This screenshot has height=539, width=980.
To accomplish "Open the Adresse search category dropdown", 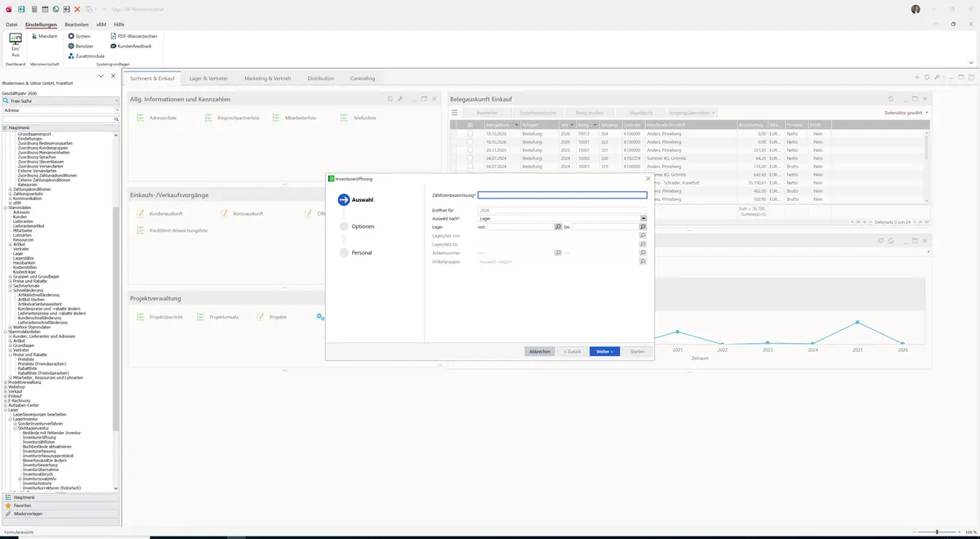I will (117, 109).
